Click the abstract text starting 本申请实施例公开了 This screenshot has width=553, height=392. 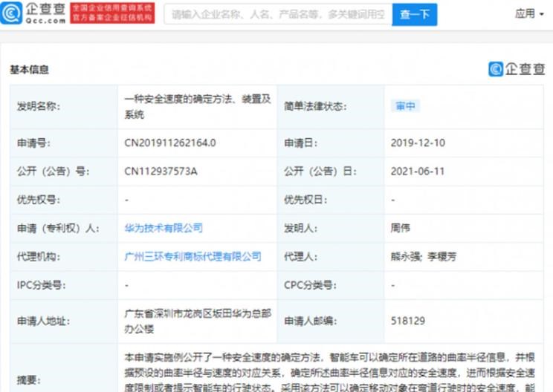330,373
